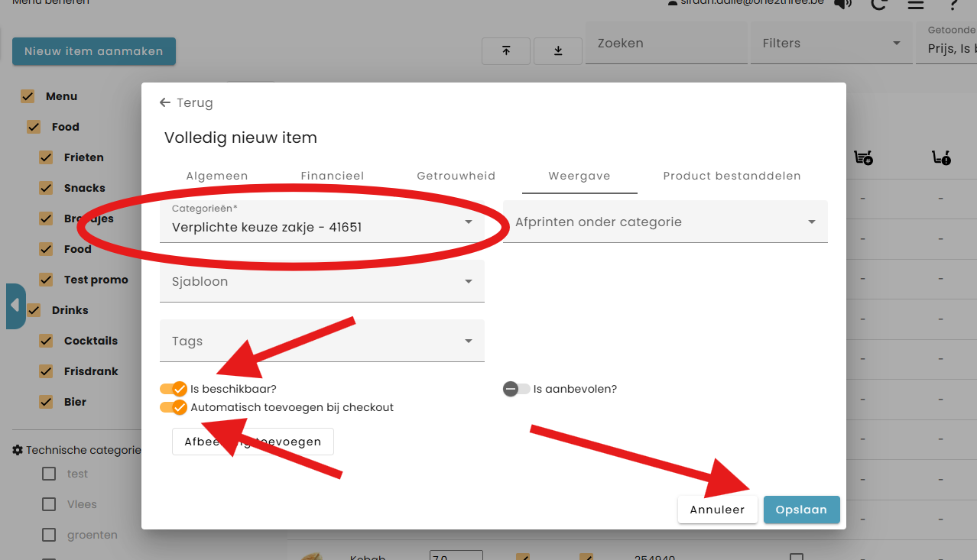
Task: Click the Zoeken search field
Action: (x=665, y=44)
